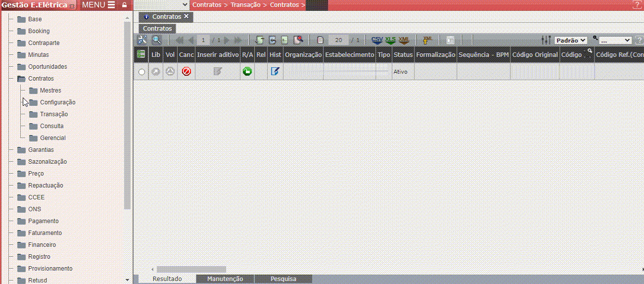644x284 pixels.
Task: Click the horizontal scrollbar below the grid
Action: (x=191, y=269)
